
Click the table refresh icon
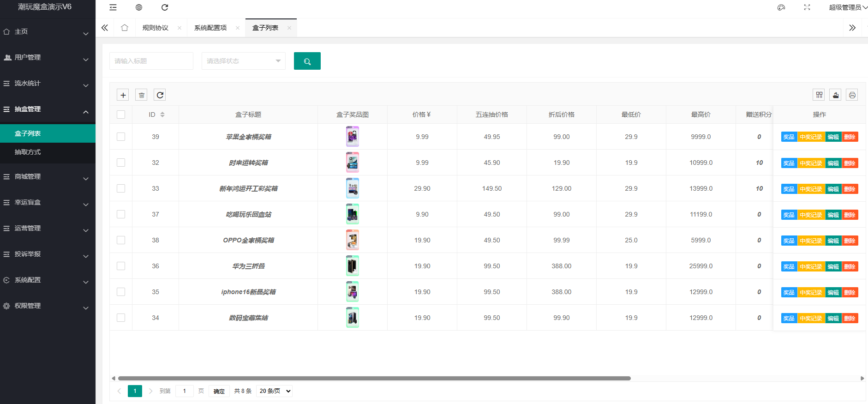[x=160, y=95]
